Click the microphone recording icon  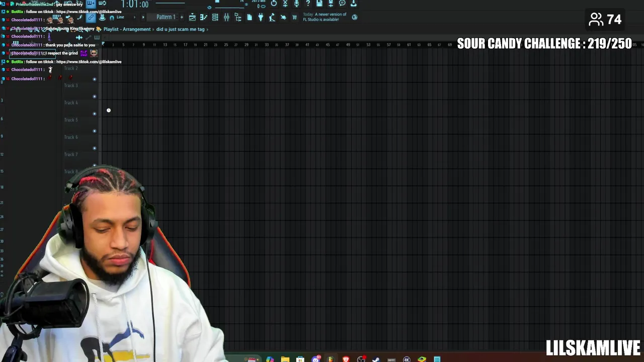click(x=296, y=4)
